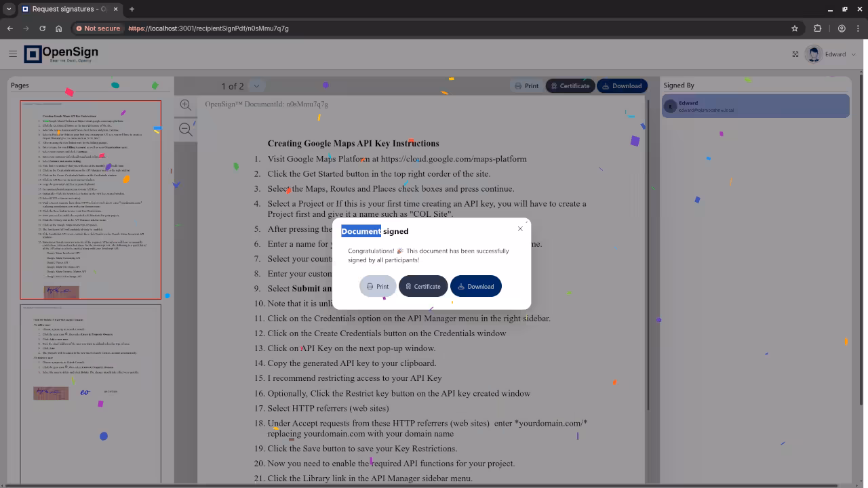Close the Document signed dialog

(520, 228)
